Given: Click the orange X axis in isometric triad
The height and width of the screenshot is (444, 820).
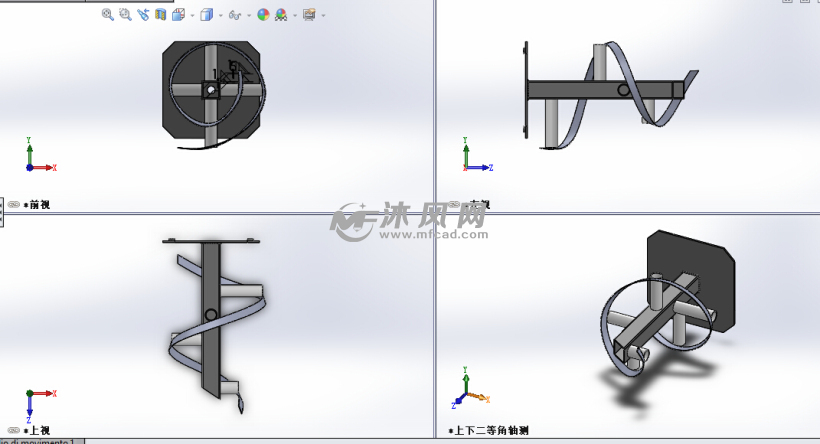Looking at the screenshot, I should click(x=479, y=397).
